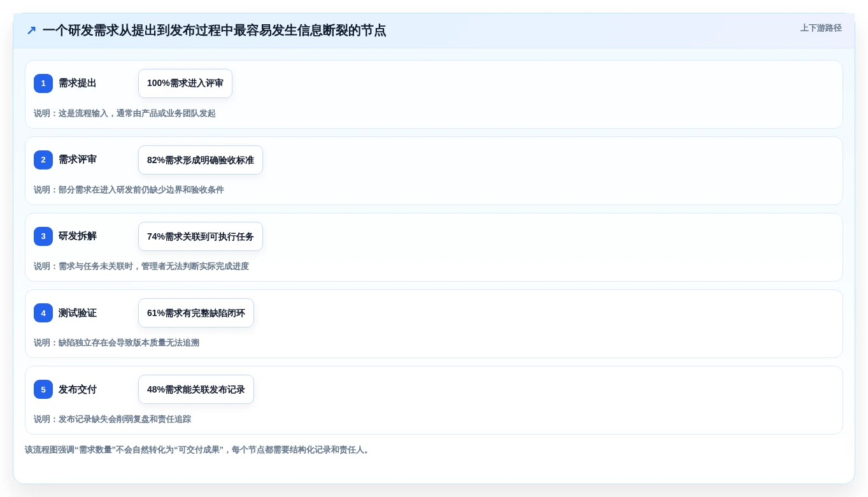Click the note 说明：缺陷独立存在会导致版本质量无法追溯
The width and height of the screenshot is (868, 497).
[117, 343]
